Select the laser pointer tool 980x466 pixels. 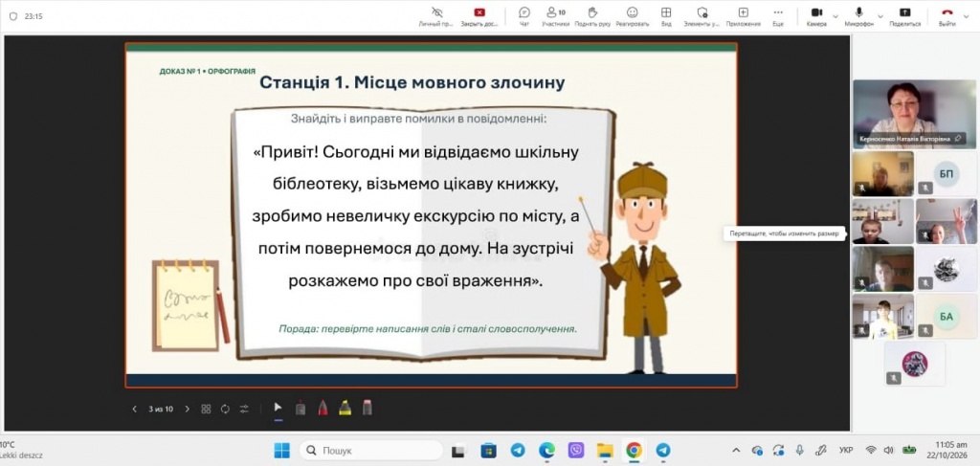[301, 408]
